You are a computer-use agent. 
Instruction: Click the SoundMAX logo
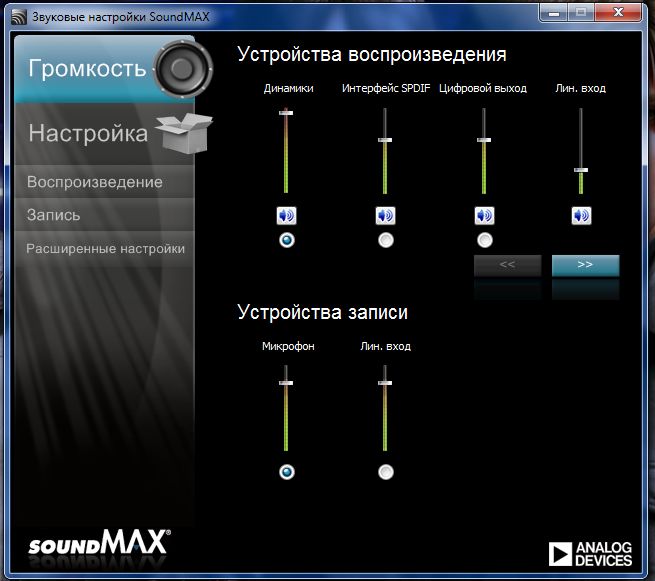pos(99,542)
